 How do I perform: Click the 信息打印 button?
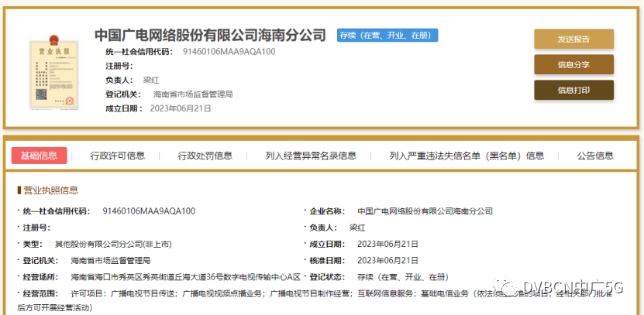pyautogui.click(x=573, y=90)
